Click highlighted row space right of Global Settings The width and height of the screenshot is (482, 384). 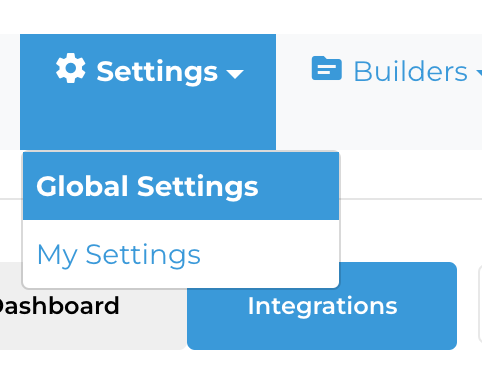point(298,186)
